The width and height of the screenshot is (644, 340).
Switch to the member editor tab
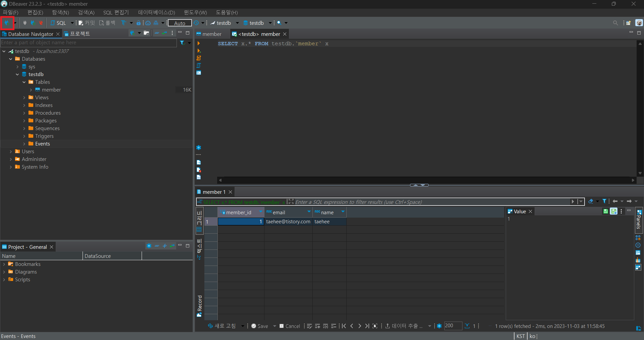point(209,34)
